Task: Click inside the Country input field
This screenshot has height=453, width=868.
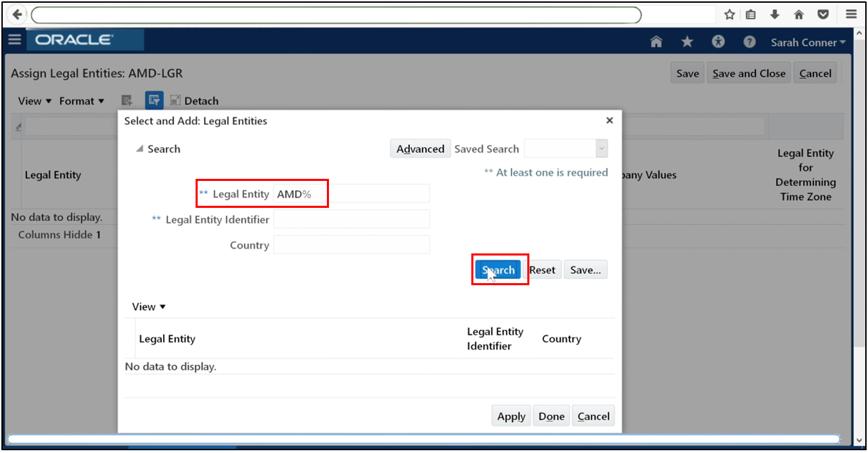Action: tap(351, 244)
